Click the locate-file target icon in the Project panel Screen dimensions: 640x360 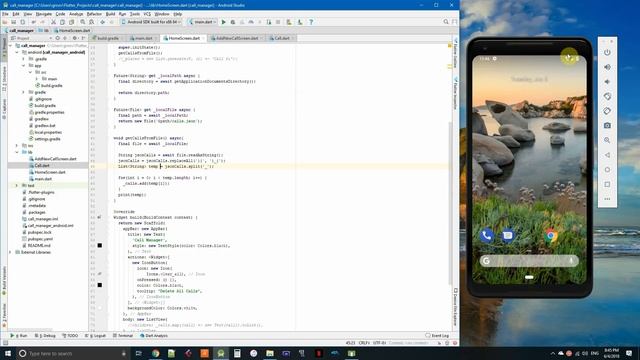point(58,38)
